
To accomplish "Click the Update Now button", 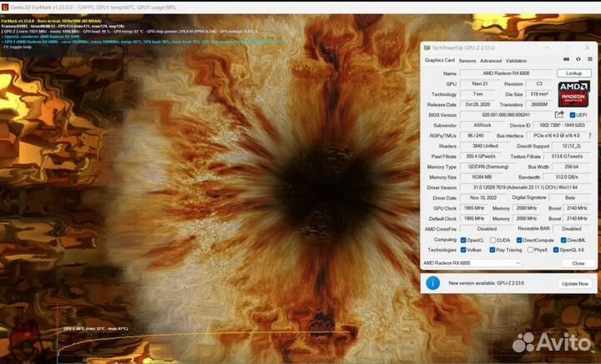I will (573, 284).
